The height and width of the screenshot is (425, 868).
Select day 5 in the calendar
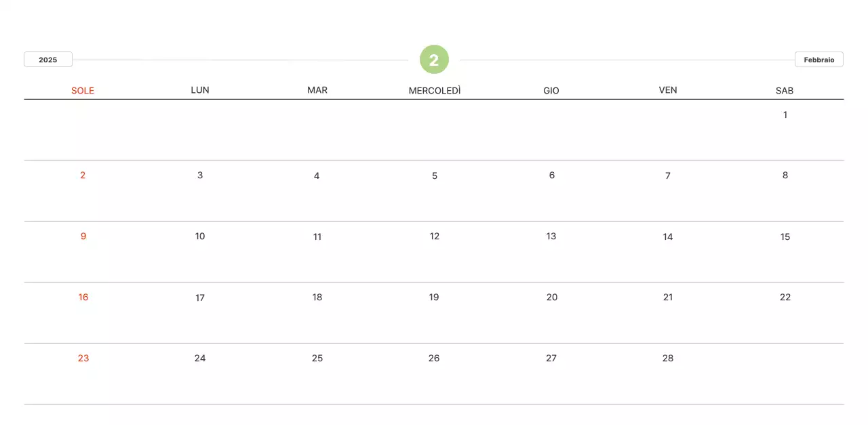(435, 176)
